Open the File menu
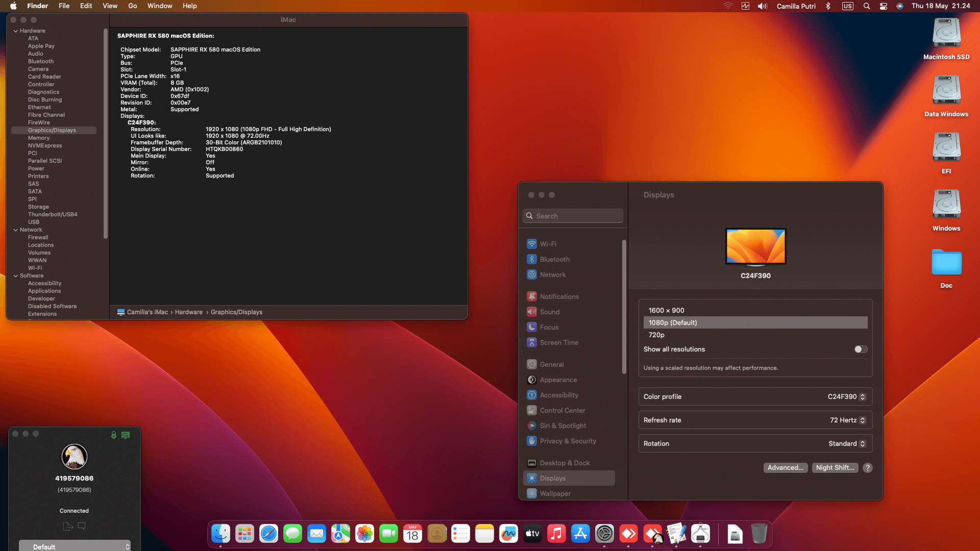The width and height of the screenshot is (980, 551). pos(64,6)
